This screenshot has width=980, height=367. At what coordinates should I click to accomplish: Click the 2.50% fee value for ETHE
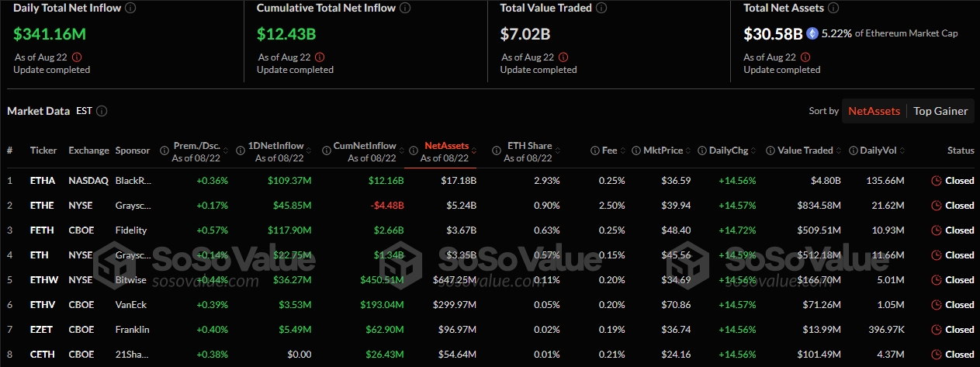point(612,206)
